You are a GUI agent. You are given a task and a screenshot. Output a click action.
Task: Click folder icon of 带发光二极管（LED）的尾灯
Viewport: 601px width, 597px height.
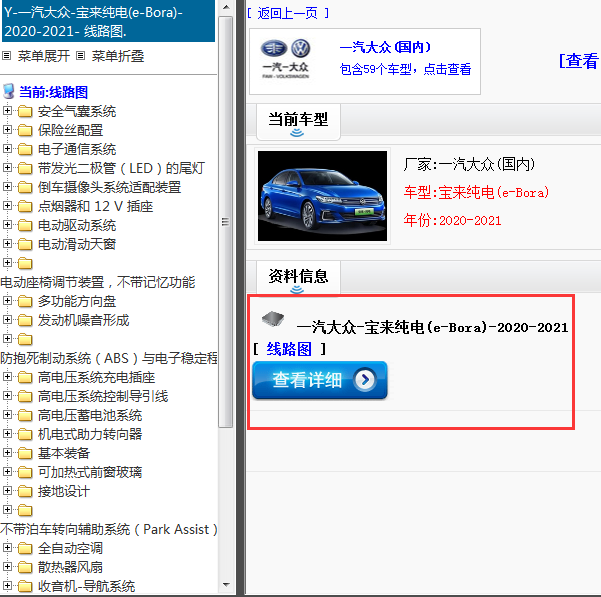pos(25,168)
